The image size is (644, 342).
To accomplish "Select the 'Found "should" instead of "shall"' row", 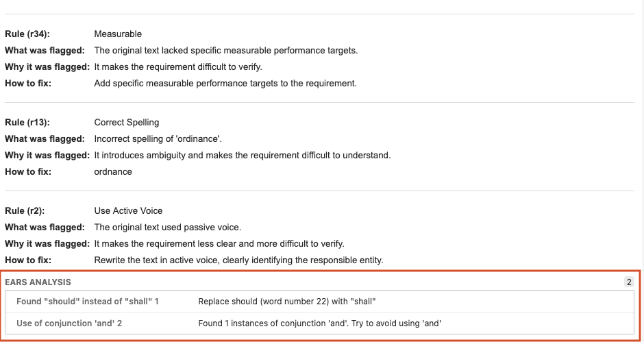I will coord(319,302).
